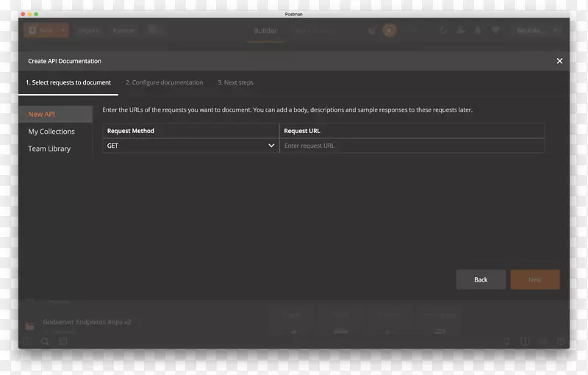Click the two-pane layout icon
588x375 pixels.
click(525, 342)
